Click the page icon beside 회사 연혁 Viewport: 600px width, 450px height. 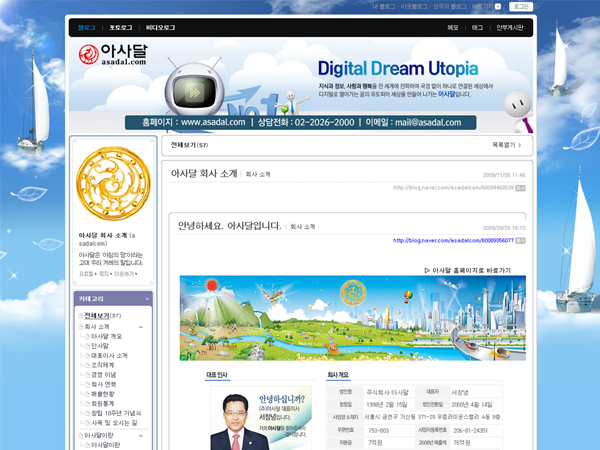click(88, 384)
